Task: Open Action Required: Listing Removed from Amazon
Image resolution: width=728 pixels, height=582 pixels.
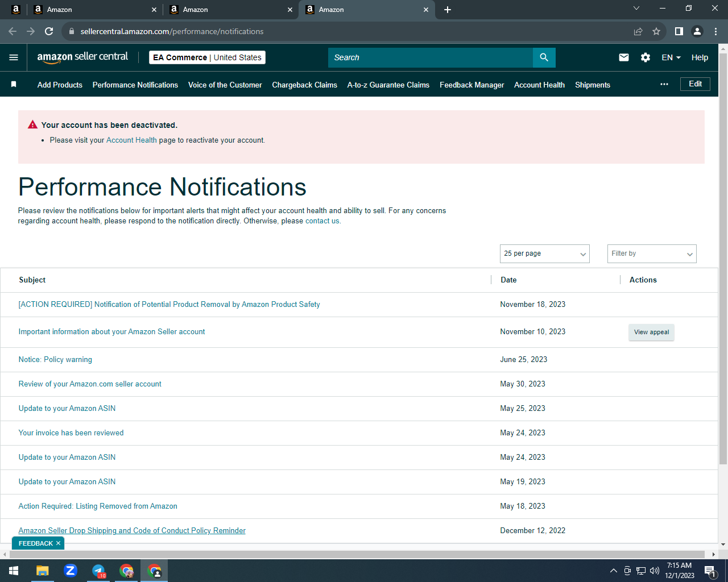Action: tap(98, 506)
